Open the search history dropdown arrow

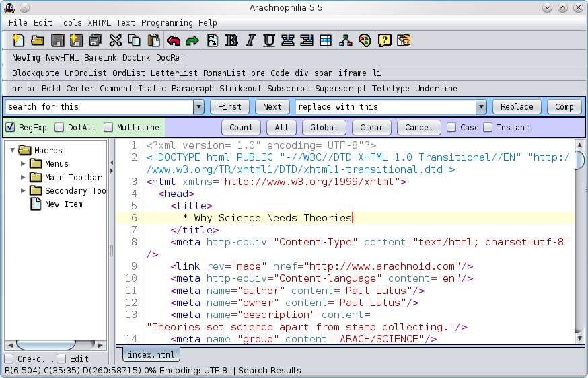[x=198, y=107]
